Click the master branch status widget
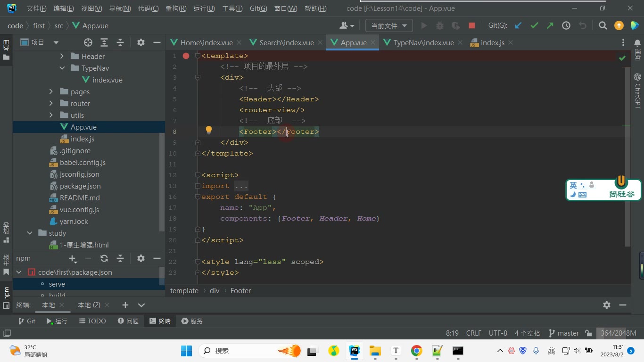 coord(563,333)
